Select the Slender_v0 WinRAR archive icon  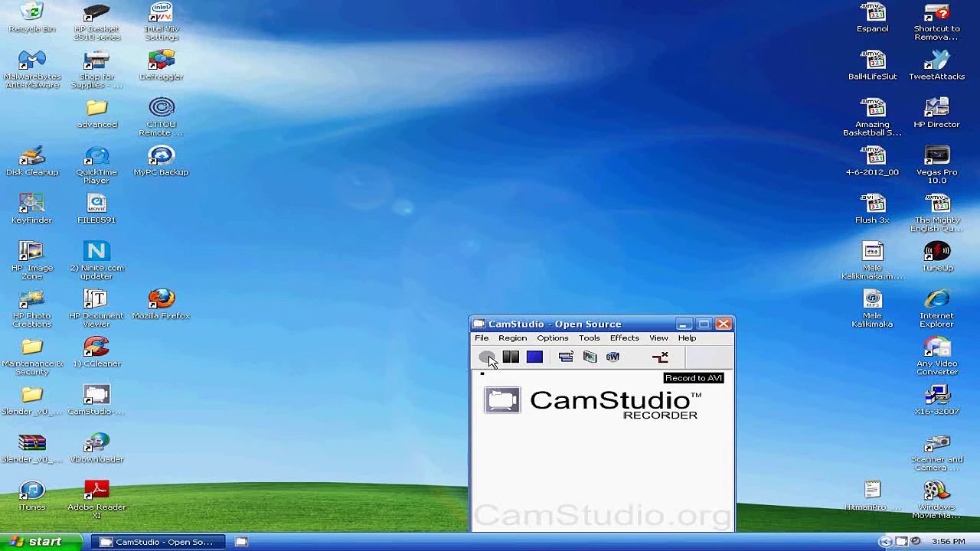click(x=32, y=448)
